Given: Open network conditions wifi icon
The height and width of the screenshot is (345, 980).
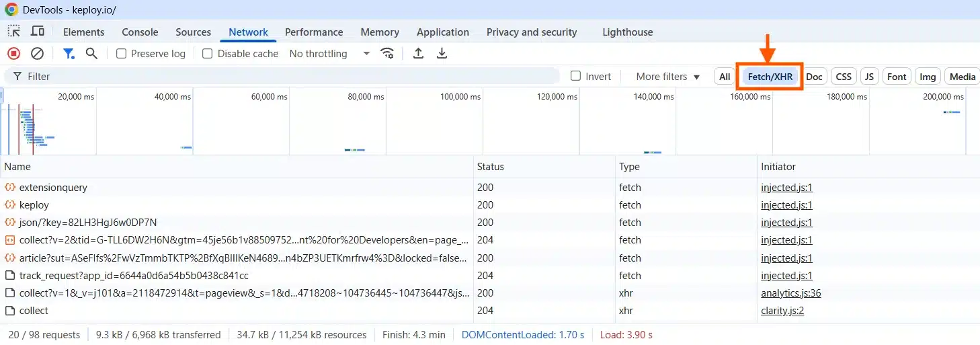Looking at the screenshot, I should 387,53.
